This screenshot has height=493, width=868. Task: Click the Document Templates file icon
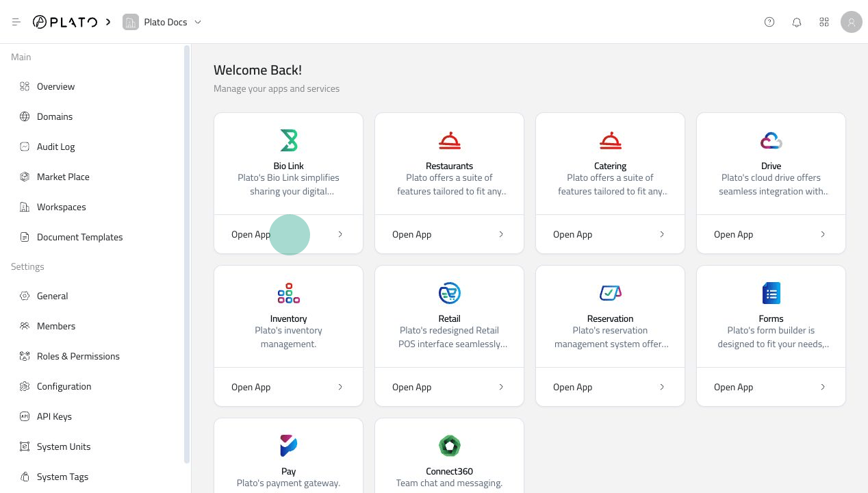pyautogui.click(x=25, y=237)
